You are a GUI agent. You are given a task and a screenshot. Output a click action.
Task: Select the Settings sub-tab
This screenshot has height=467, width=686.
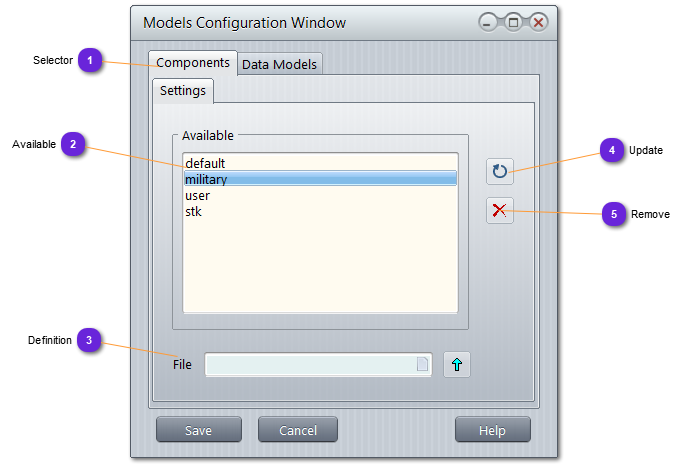point(183,91)
